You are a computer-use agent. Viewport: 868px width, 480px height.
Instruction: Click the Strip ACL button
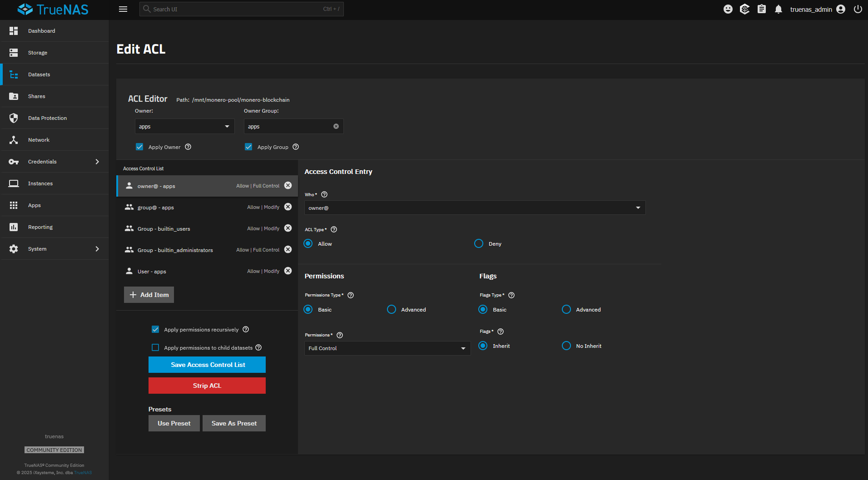pos(207,385)
